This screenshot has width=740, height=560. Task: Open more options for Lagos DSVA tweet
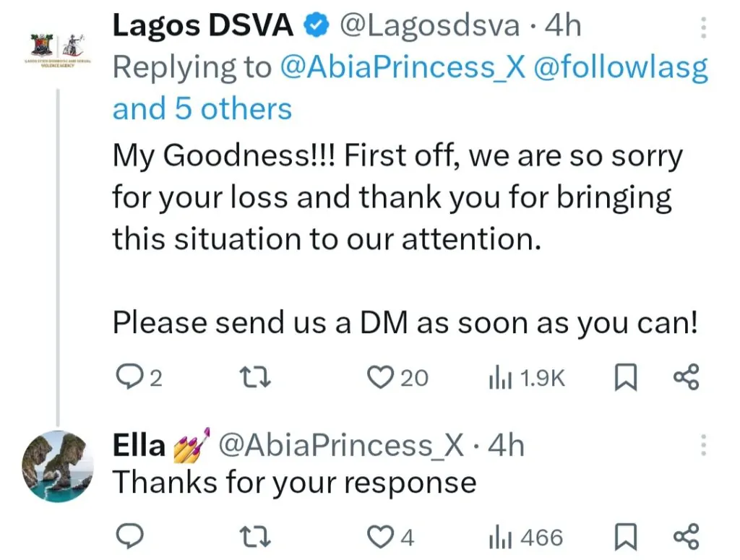point(702,29)
